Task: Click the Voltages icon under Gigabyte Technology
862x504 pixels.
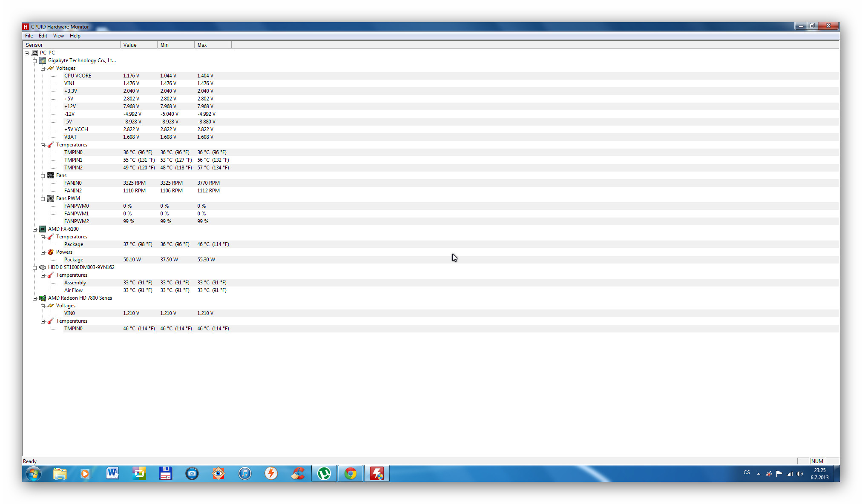Action: (51, 68)
